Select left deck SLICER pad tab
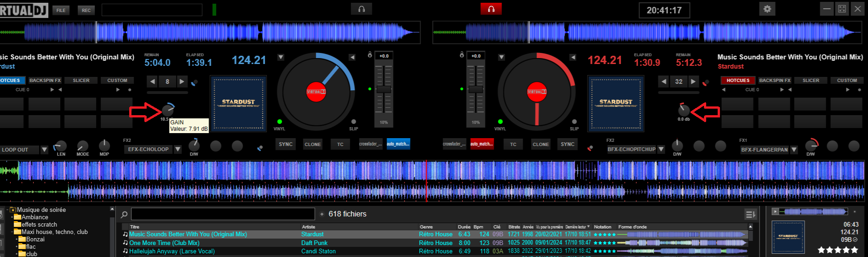The width and height of the screenshot is (868, 257). (x=81, y=80)
